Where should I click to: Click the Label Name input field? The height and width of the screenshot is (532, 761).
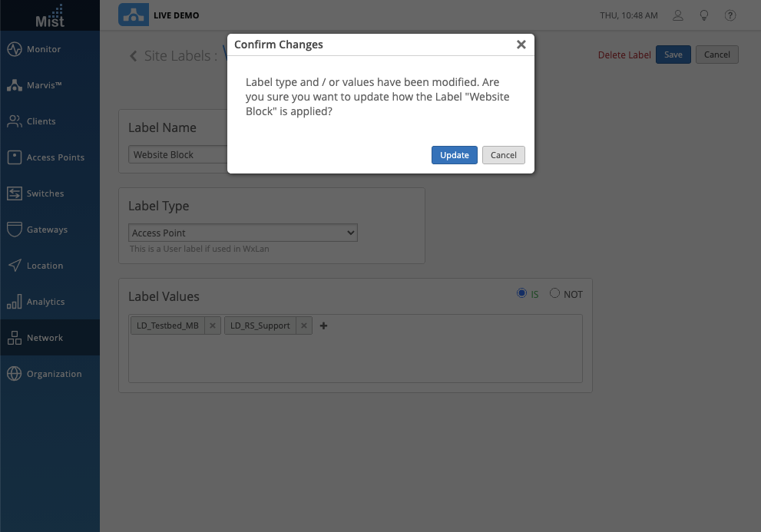coord(178,154)
